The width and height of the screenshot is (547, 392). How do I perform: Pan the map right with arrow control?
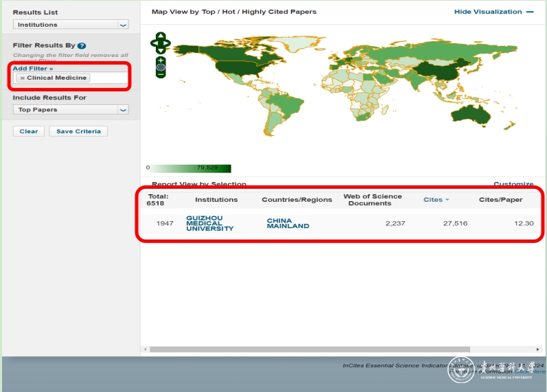point(167,43)
